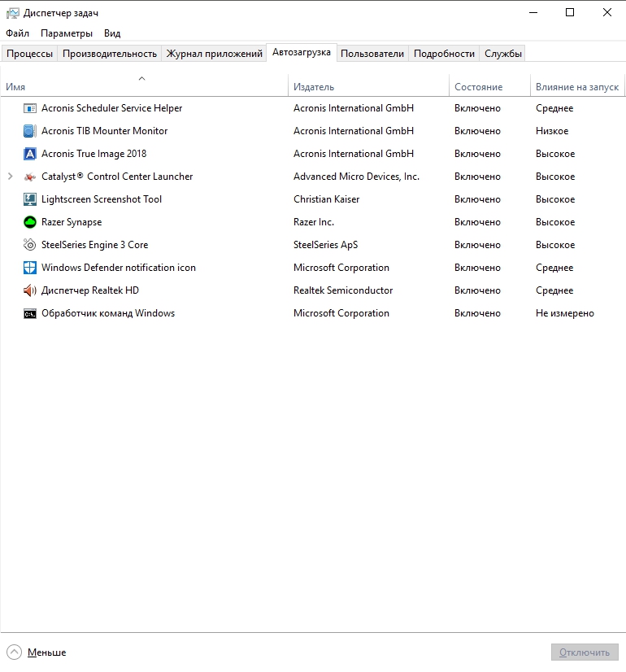
Task: Click the Меньше link text
Action: [46, 652]
